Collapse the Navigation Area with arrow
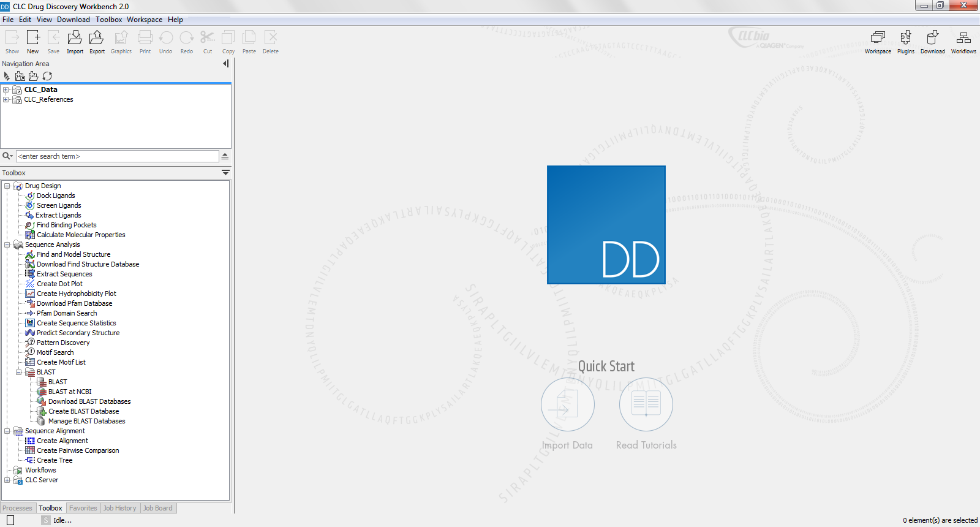 point(226,64)
